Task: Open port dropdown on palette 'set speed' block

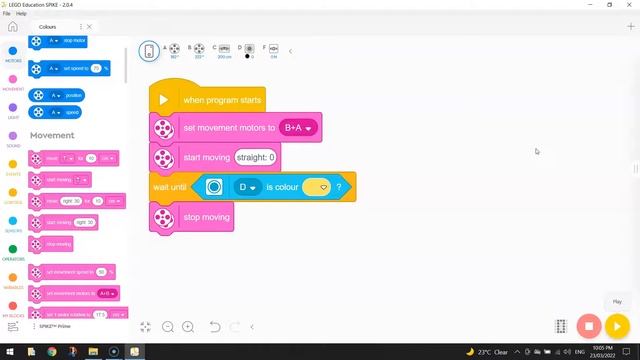Action: point(54,69)
